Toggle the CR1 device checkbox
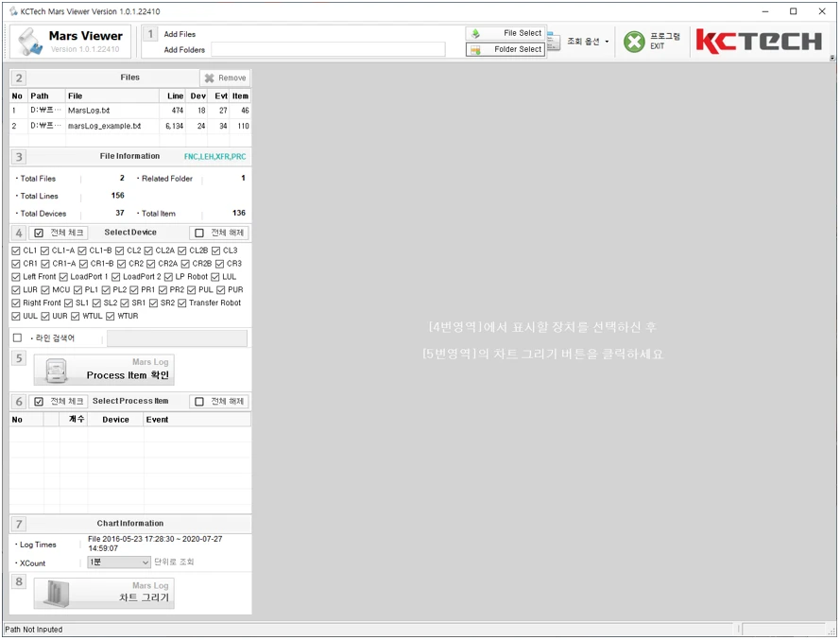The height and width of the screenshot is (640, 840). (x=16, y=265)
